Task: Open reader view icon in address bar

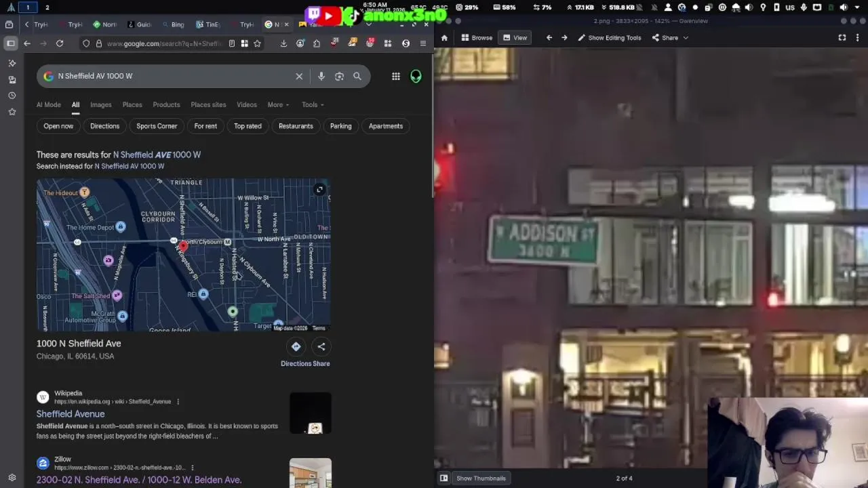Action: point(232,43)
